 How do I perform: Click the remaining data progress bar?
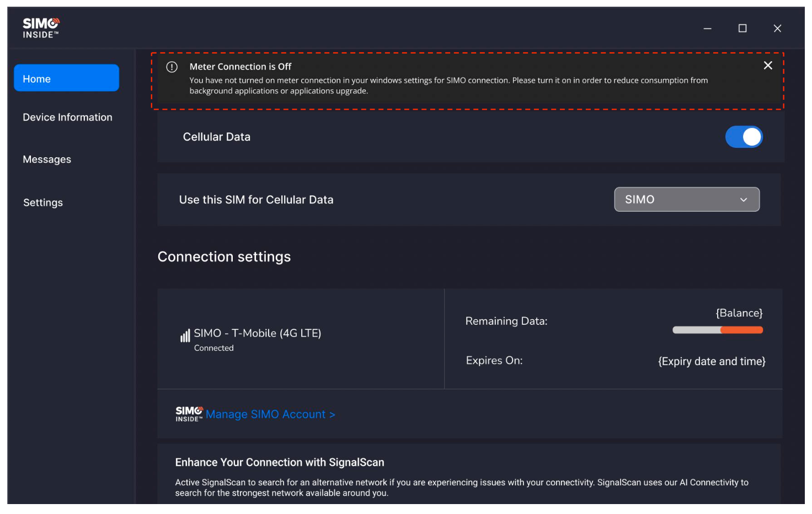(718, 330)
